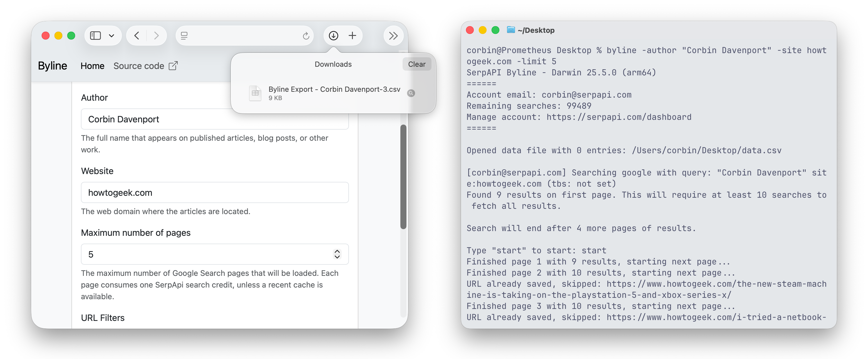Click the CSV file icon in Downloads
The height and width of the screenshot is (359, 868).
[255, 93]
